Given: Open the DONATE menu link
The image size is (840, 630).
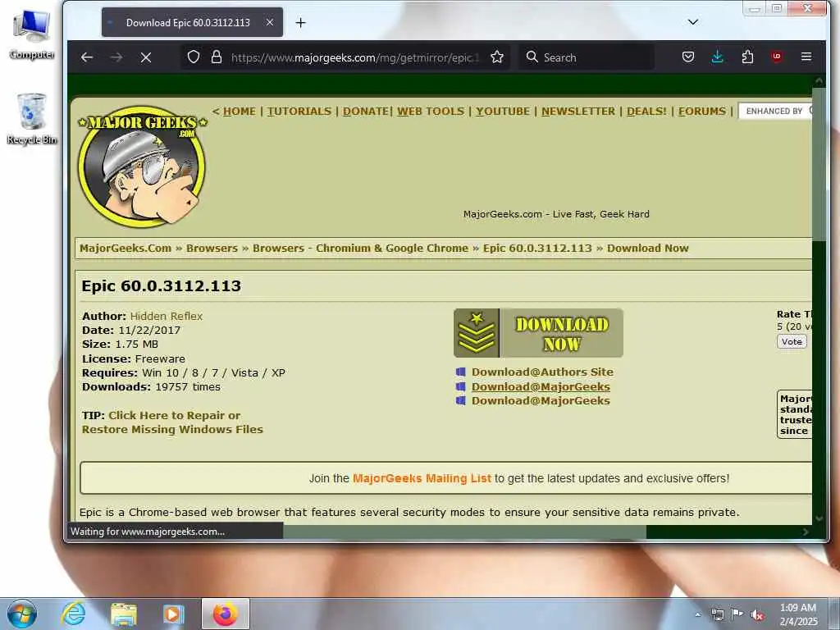Looking at the screenshot, I should [366, 112].
